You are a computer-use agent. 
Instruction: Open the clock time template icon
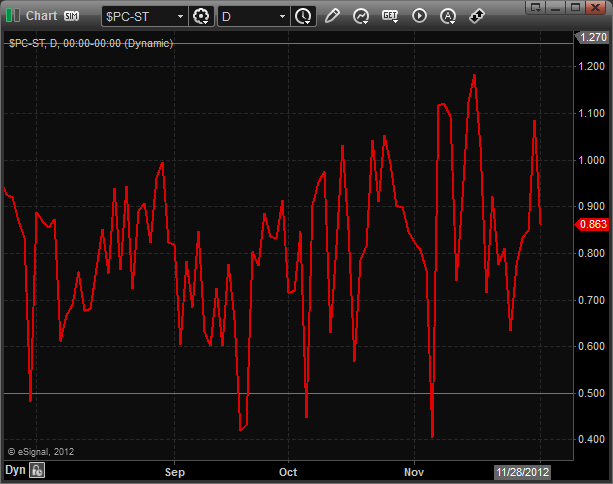click(303, 16)
